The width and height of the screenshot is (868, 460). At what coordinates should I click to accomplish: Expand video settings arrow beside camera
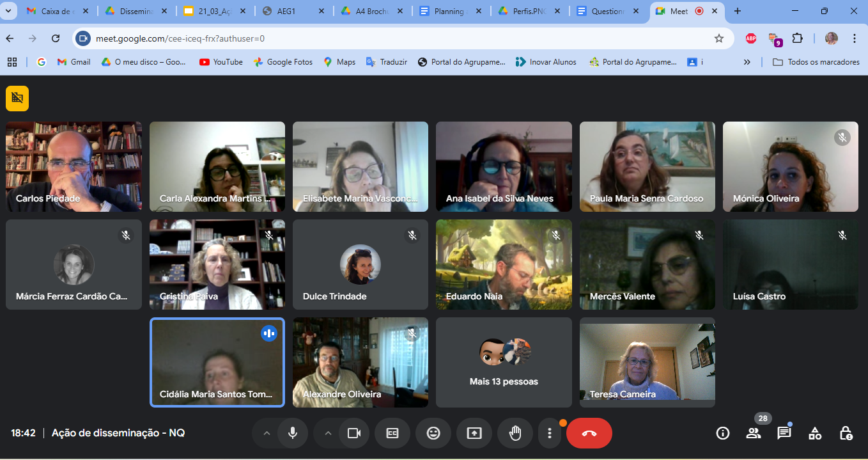(328, 433)
